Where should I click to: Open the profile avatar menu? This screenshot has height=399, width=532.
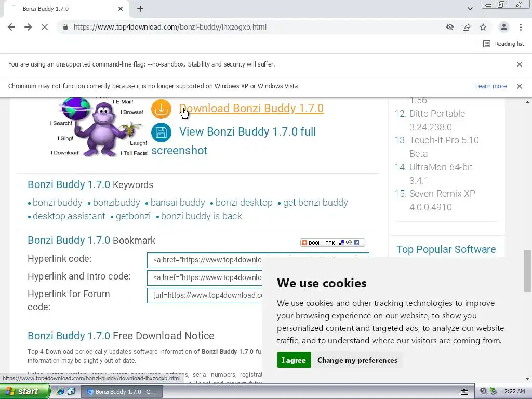pyautogui.click(x=504, y=27)
